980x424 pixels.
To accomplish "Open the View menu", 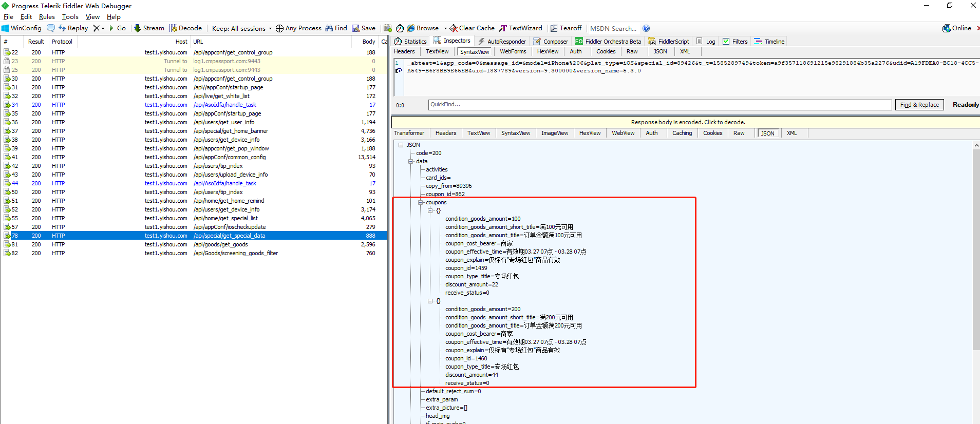I will tap(93, 17).
